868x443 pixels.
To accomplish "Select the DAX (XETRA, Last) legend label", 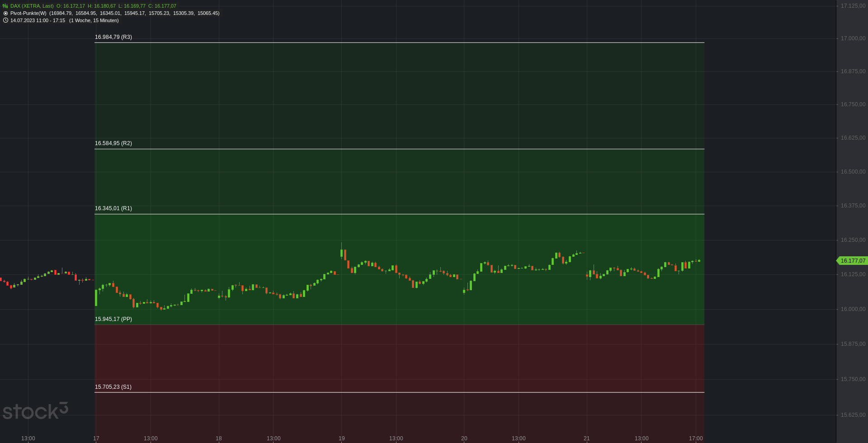I will coord(32,6).
